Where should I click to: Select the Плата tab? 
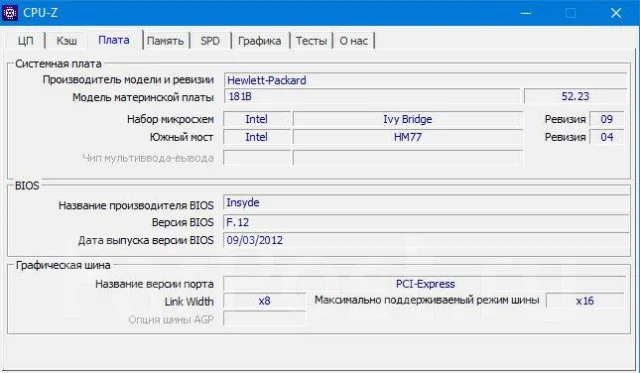pyautogui.click(x=114, y=40)
